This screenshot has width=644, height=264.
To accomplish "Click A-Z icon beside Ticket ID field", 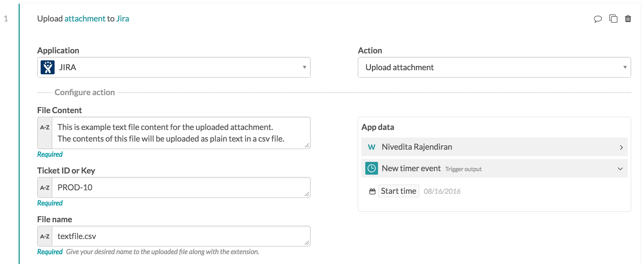I will pyautogui.click(x=45, y=188).
